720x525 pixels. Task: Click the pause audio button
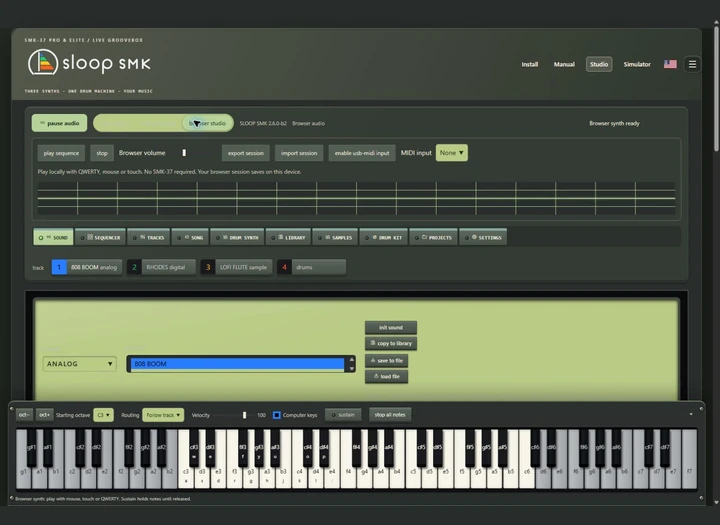59,123
